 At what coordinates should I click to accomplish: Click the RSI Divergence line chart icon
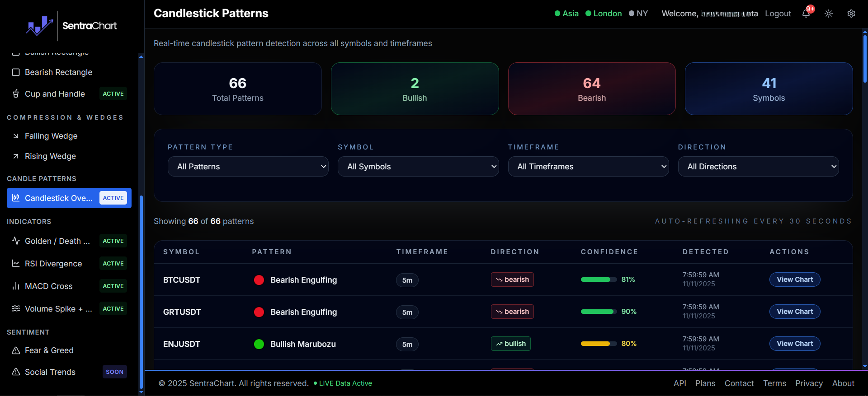16,263
